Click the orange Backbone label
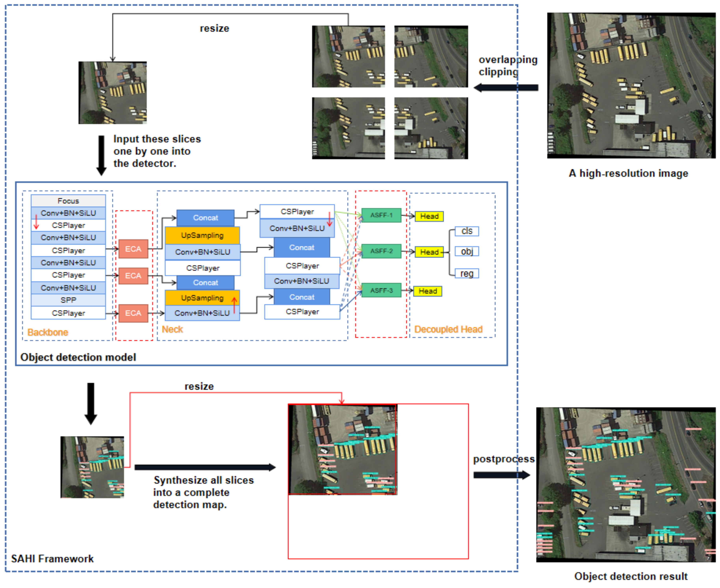The image size is (720, 588). coord(47,332)
